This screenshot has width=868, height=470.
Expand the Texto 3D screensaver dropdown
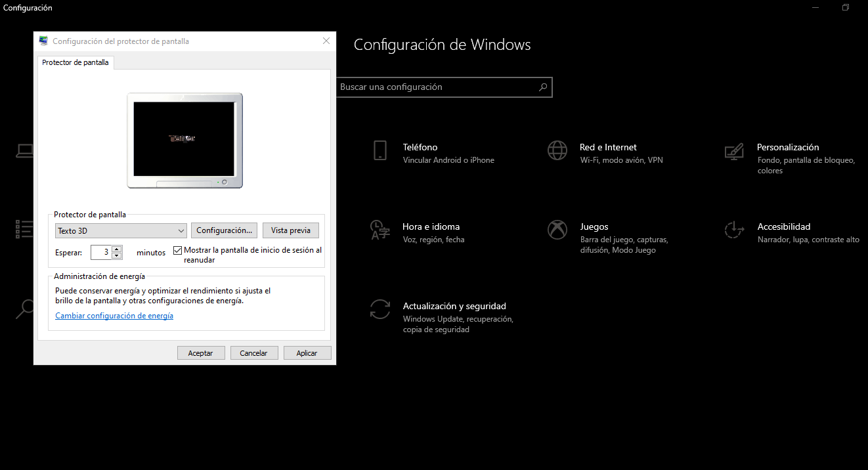click(x=181, y=230)
